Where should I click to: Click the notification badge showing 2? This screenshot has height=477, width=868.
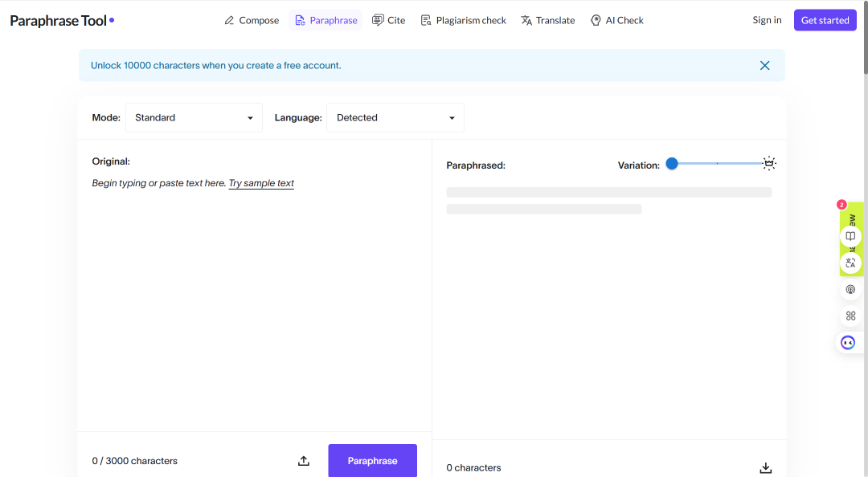[841, 205]
